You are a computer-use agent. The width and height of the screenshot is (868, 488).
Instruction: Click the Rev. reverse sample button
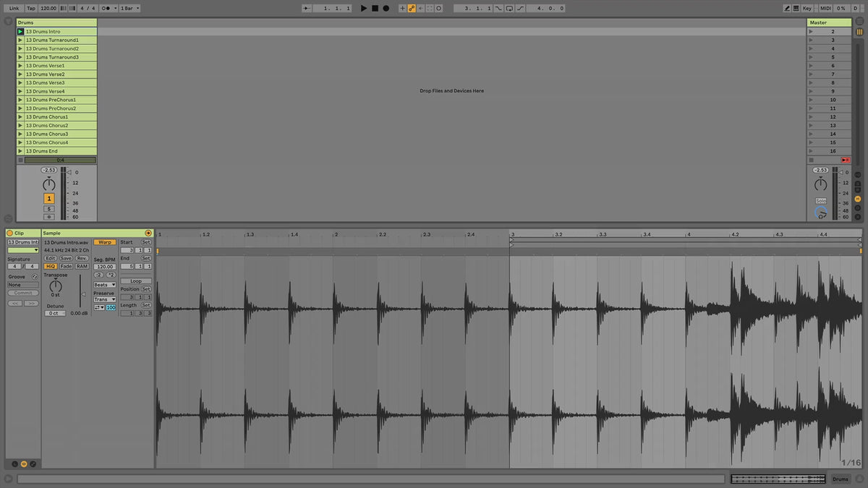coord(82,258)
